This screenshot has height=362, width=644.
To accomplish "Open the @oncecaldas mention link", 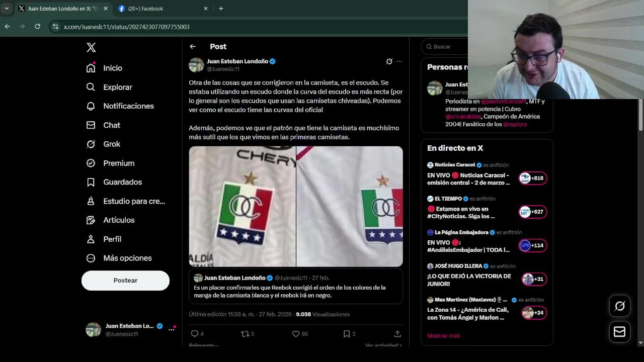I will 463,117.
